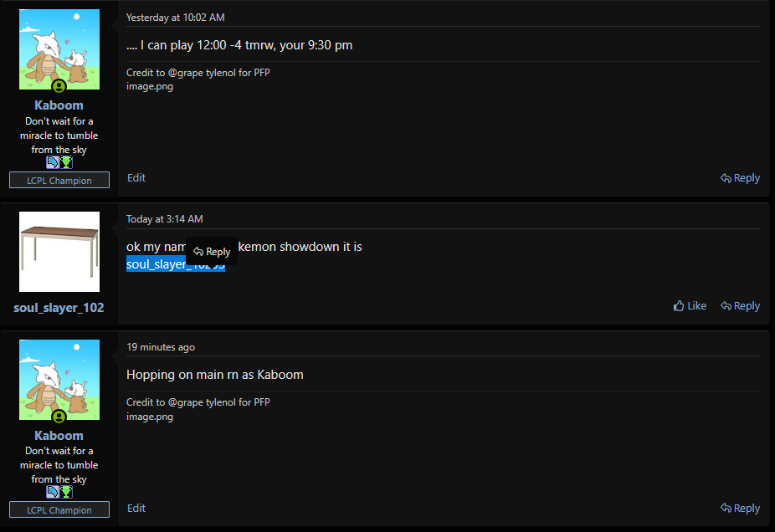
Task: Open soul_slayer_102's table avatar
Action: pos(59,252)
